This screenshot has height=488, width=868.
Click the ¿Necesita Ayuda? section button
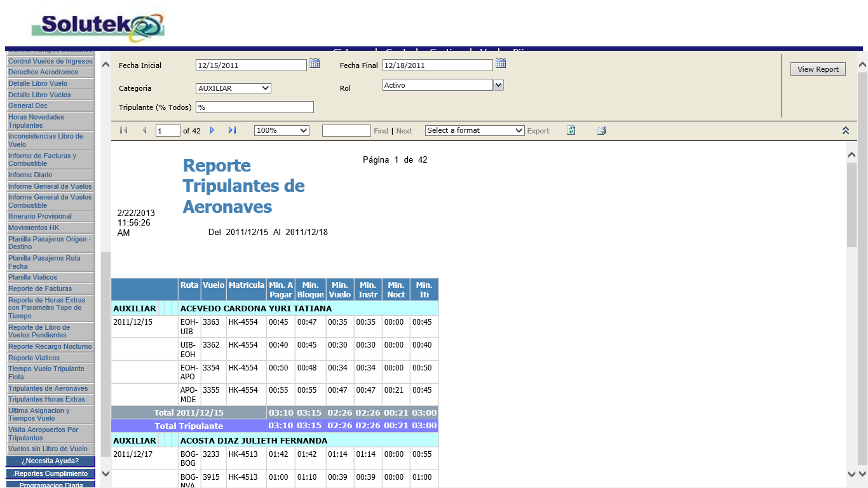50,461
